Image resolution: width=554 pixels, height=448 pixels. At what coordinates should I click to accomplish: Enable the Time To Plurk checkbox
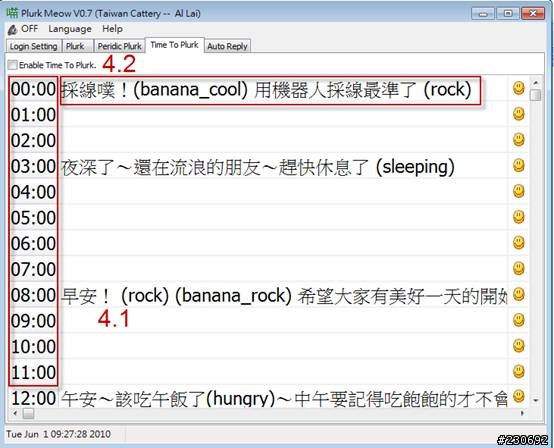(x=12, y=65)
